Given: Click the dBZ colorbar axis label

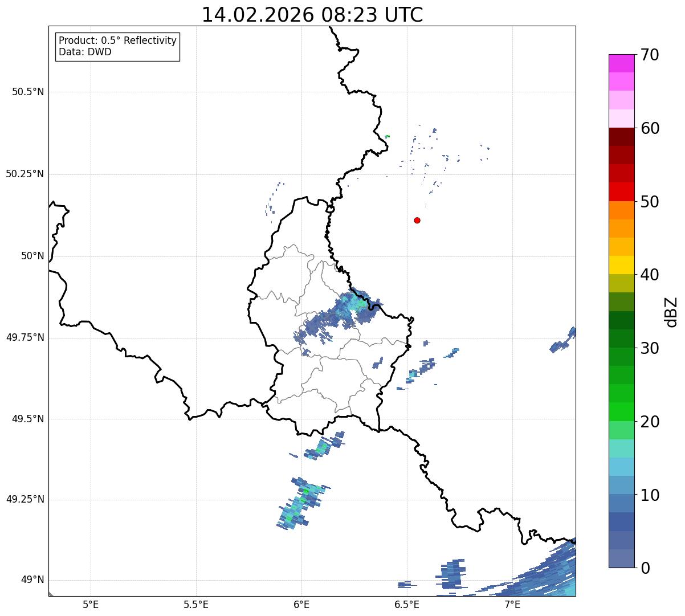Looking at the screenshot, I should (672, 312).
